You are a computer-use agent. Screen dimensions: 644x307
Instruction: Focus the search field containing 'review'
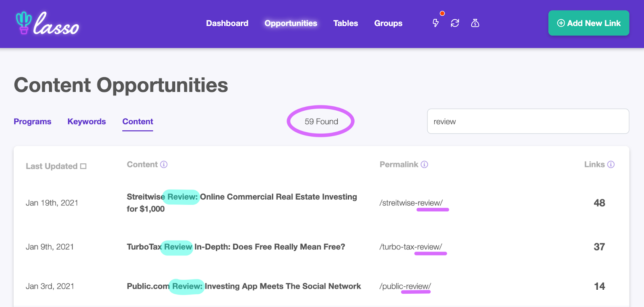click(x=528, y=121)
